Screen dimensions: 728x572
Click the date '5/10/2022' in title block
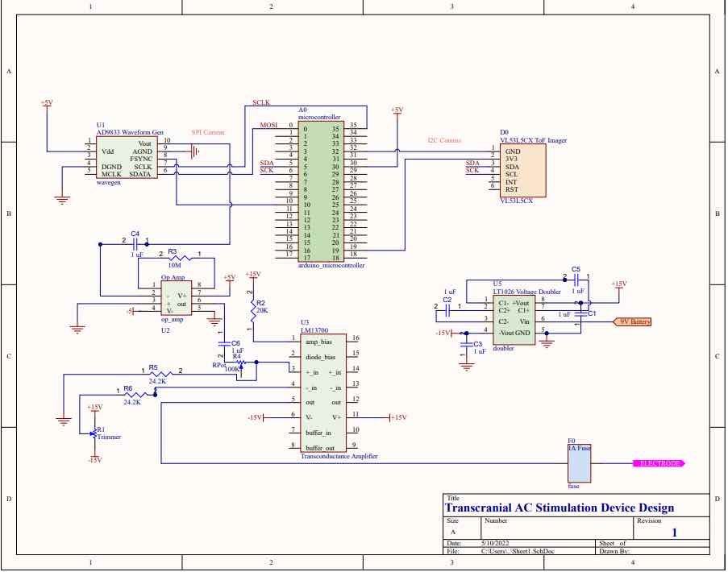495,543
